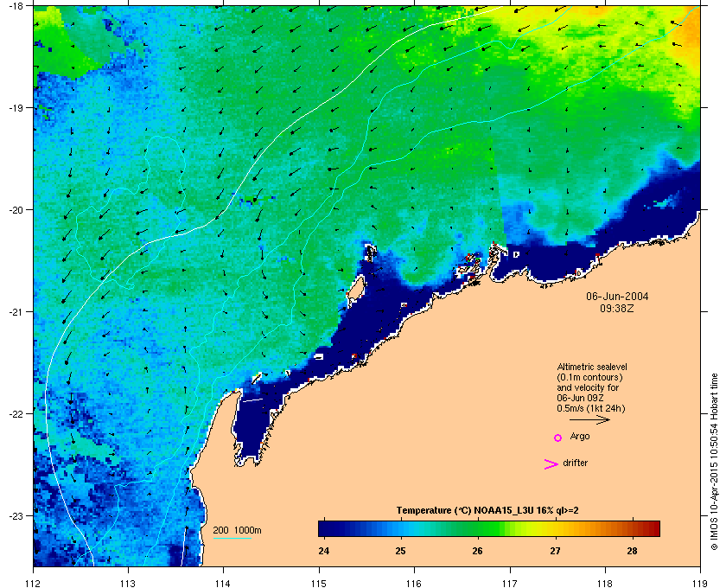Click the 'and velocity for' legend line

click(588, 388)
